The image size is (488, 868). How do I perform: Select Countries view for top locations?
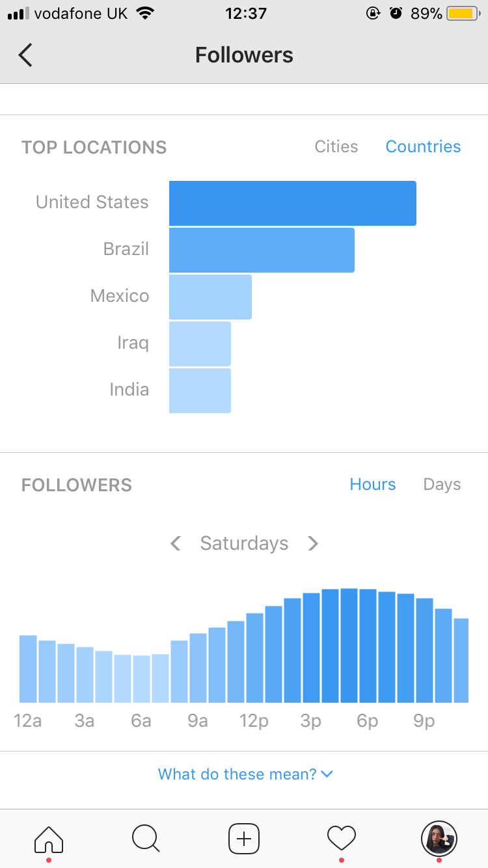coord(423,146)
